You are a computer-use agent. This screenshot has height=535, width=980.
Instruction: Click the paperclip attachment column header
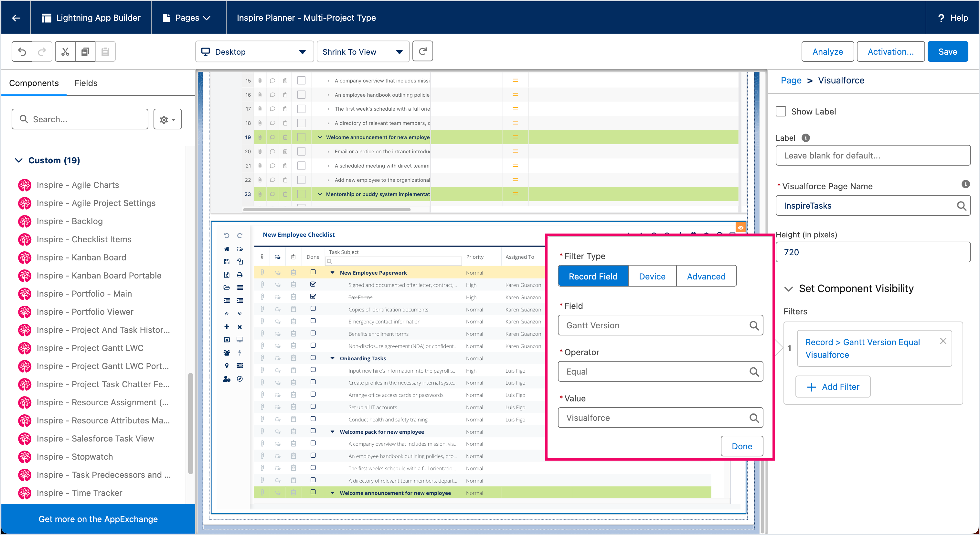[x=262, y=257]
